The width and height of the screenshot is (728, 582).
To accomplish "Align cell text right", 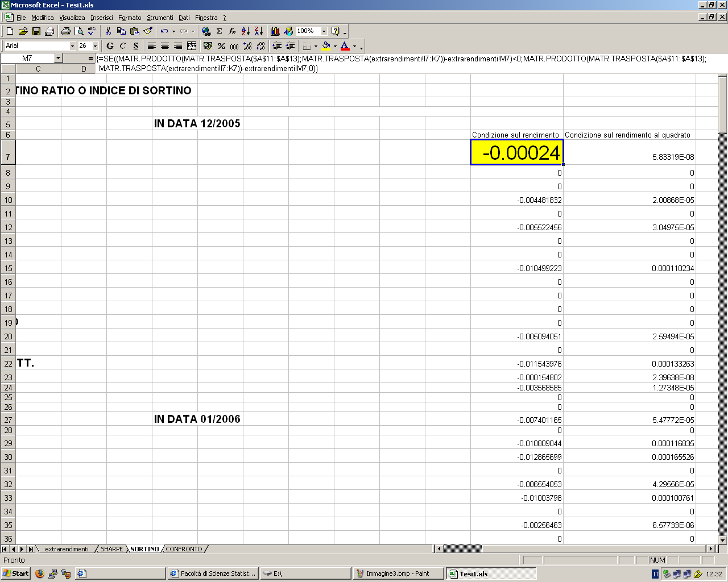I will coord(178,46).
